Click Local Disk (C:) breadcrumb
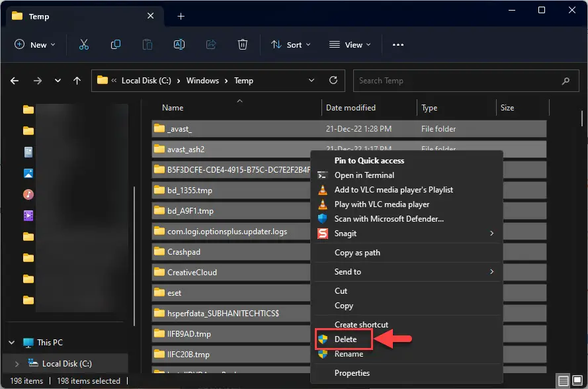This screenshot has height=389, width=588. (x=146, y=81)
